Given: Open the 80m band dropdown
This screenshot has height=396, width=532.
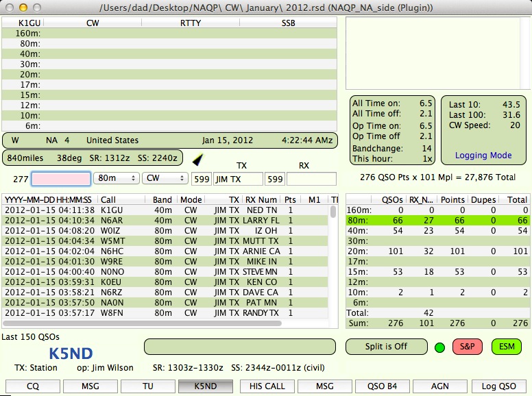Looking at the screenshot, I should [x=117, y=178].
